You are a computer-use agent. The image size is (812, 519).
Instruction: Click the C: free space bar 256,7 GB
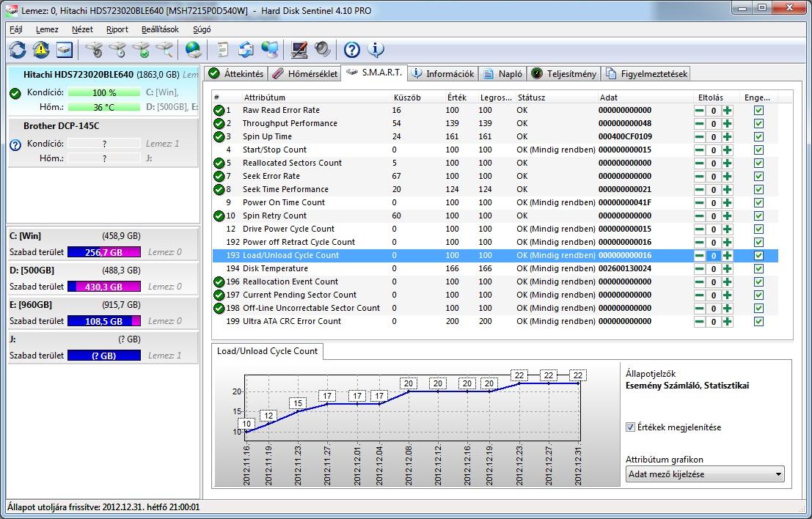coord(104,252)
